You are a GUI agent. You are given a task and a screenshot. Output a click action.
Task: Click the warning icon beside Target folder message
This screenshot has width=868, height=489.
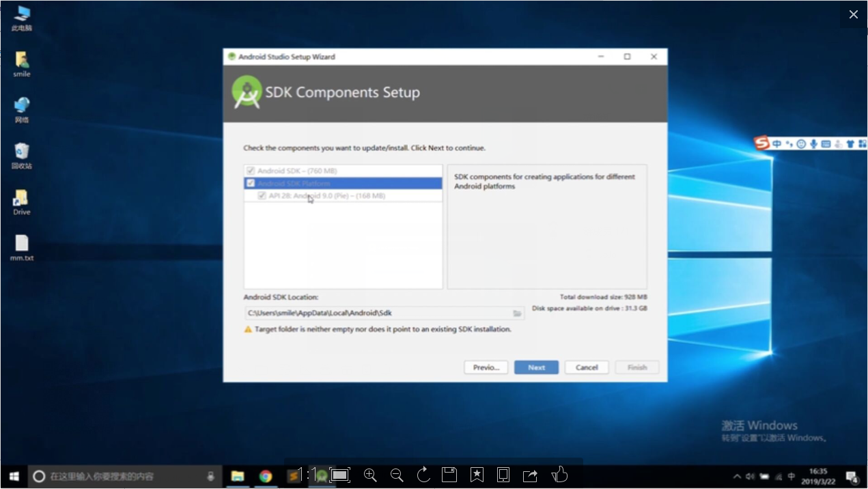(248, 329)
